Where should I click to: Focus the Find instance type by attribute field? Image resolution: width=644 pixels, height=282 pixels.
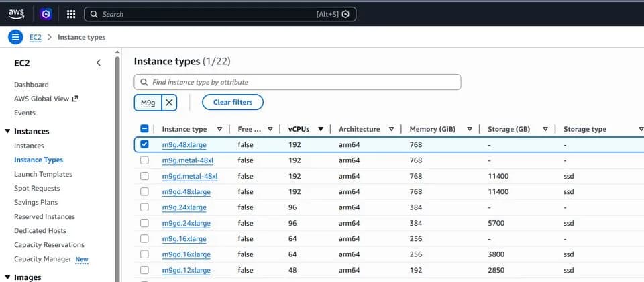click(297, 82)
